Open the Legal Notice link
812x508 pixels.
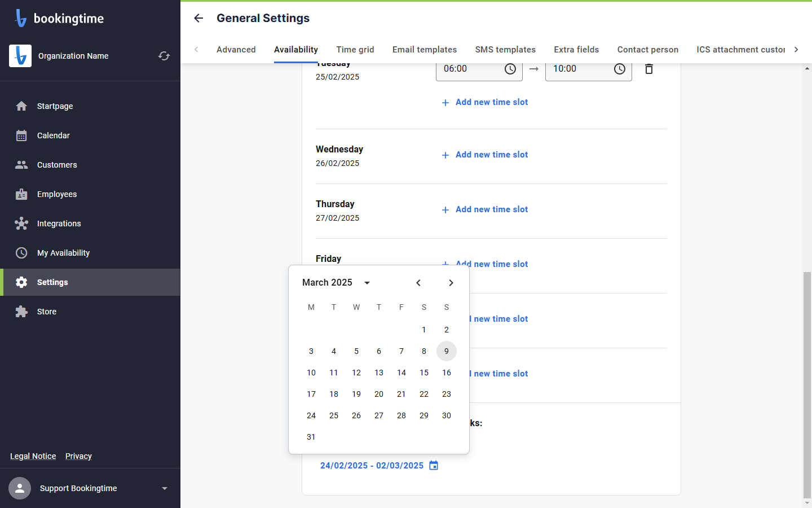(x=33, y=456)
